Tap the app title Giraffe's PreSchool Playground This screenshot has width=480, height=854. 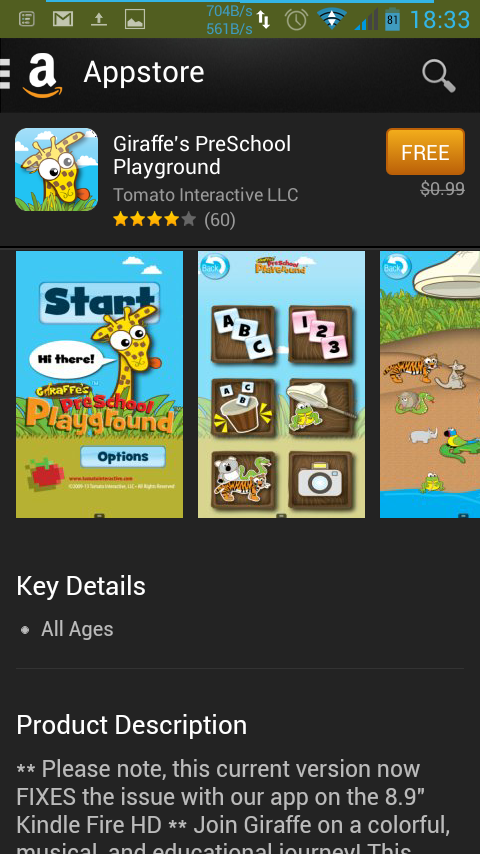click(202, 156)
